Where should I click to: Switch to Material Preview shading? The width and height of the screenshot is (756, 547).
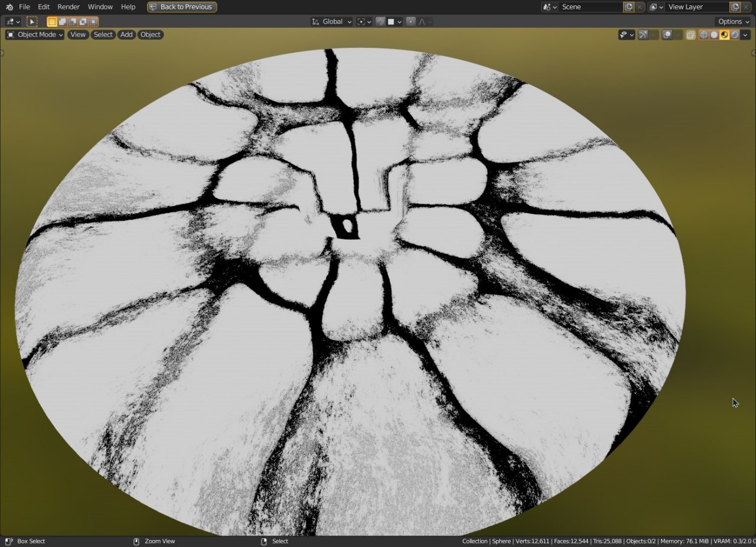[x=724, y=35]
